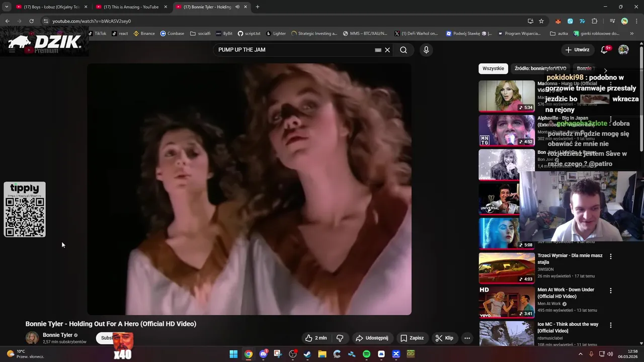The image size is (644, 362).
Task: Open options menu for Trzeci Wymiar video
Action: coord(611,256)
